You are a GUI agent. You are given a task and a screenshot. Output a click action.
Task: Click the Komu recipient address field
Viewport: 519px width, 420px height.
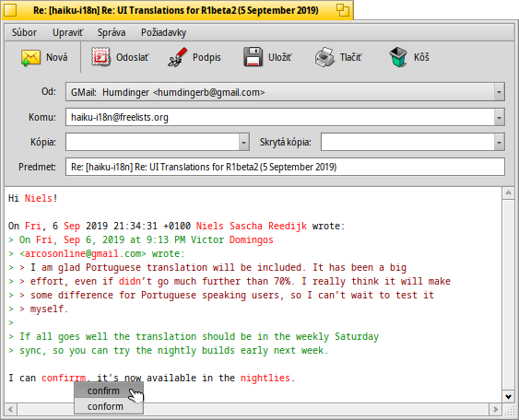[280, 117]
